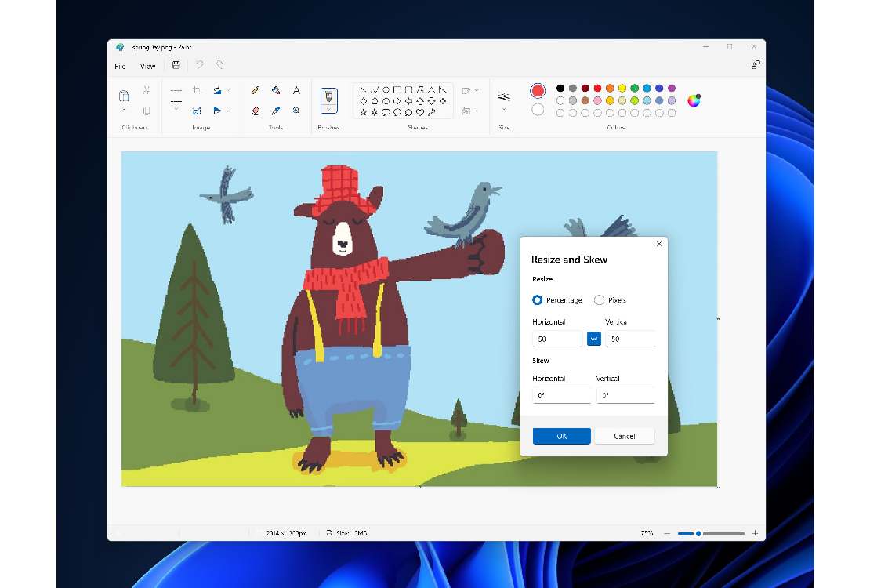Open the View menu
The width and height of the screenshot is (870, 588).
[148, 66]
